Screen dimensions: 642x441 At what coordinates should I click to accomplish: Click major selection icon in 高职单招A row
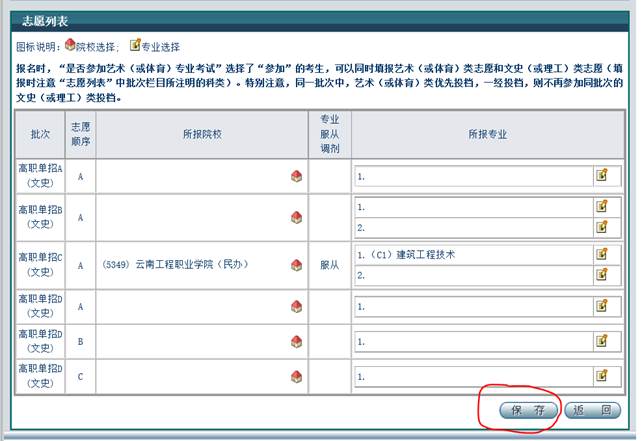(602, 176)
